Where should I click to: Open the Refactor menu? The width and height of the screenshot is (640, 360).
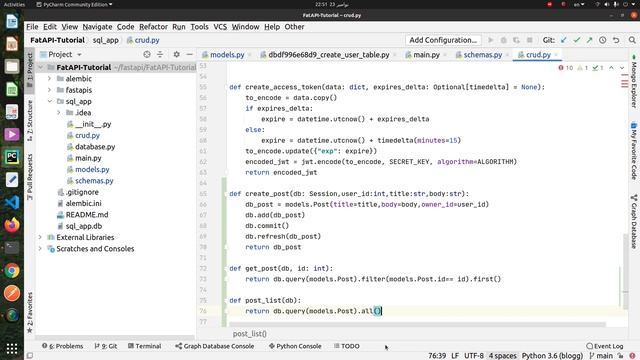click(x=153, y=27)
